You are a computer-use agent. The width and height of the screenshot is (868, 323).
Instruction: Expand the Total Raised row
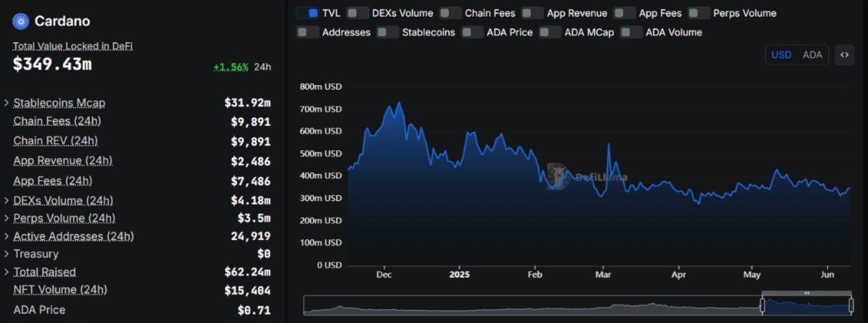pos(7,272)
